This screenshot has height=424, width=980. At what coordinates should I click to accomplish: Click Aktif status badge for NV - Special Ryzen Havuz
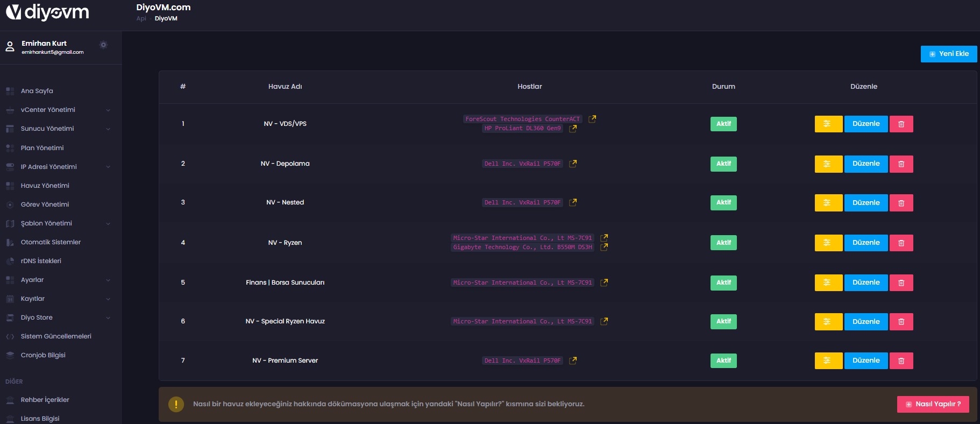click(723, 322)
